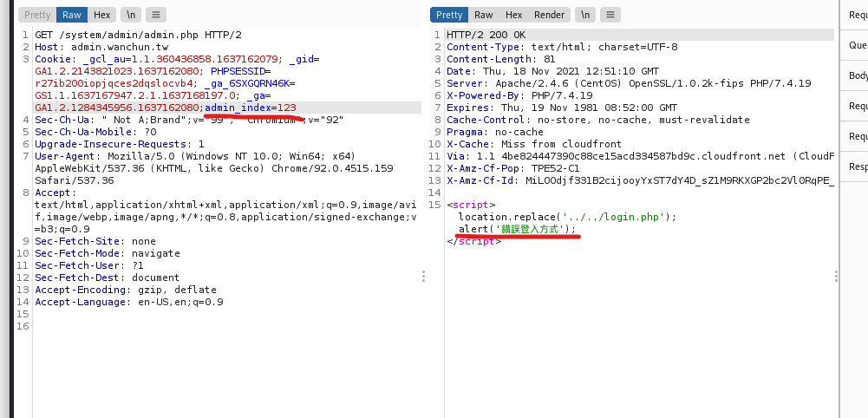Expand the Query parameters inspector row
The width and height of the screenshot is (868, 418).
[854, 45]
